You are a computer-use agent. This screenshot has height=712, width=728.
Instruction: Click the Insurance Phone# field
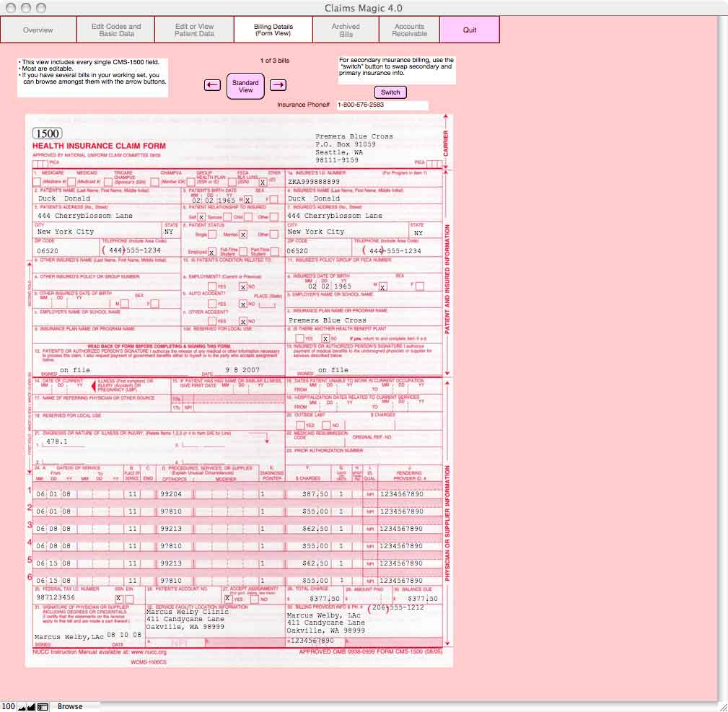tap(382, 105)
